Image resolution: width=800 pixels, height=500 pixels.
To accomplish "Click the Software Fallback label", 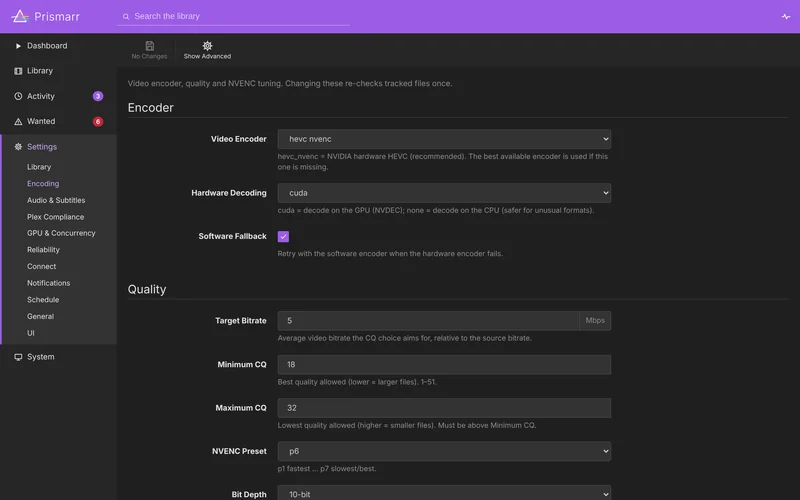I will [232, 236].
